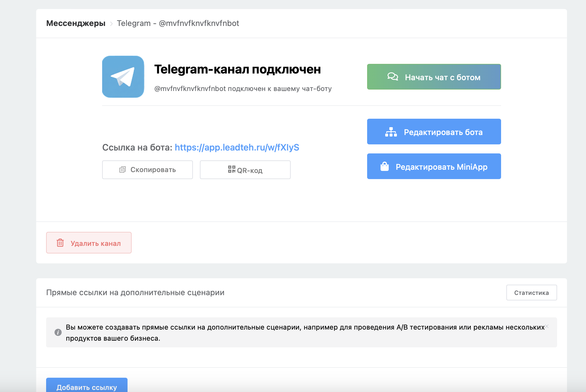This screenshot has width=586, height=392.
Task: Open Редактировать бота button
Action: coord(434,132)
